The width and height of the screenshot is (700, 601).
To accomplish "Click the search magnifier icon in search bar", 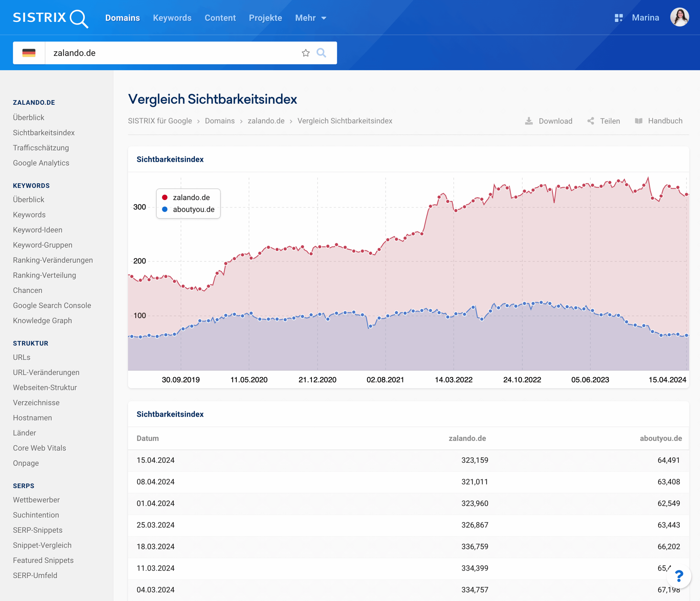I will (x=321, y=53).
